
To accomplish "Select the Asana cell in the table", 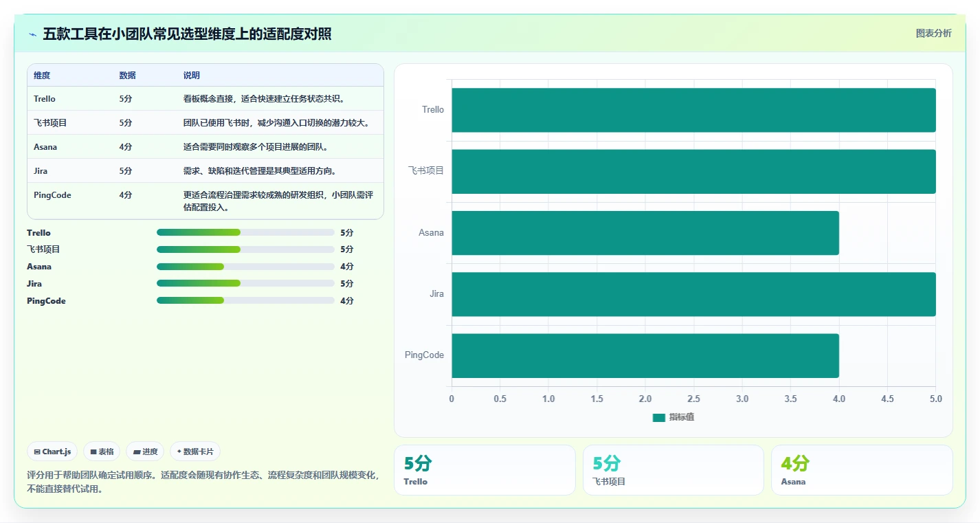I will (x=45, y=147).
